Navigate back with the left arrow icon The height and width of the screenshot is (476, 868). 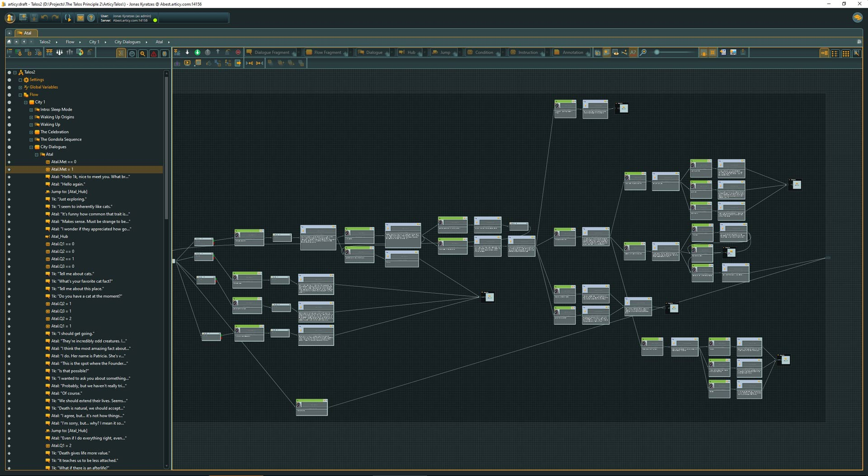pyautogui.click(x=24, y=42)
